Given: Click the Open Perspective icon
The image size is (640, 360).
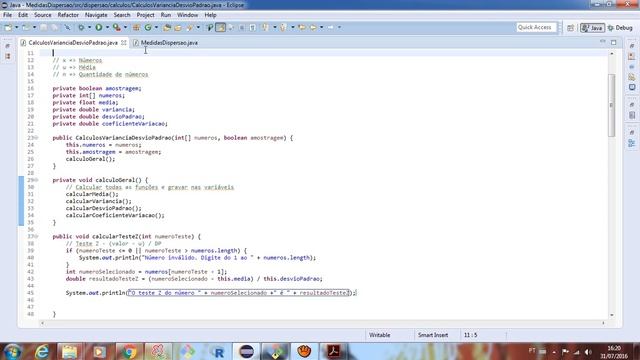Looking at the screenshot, I should (570, 28).
